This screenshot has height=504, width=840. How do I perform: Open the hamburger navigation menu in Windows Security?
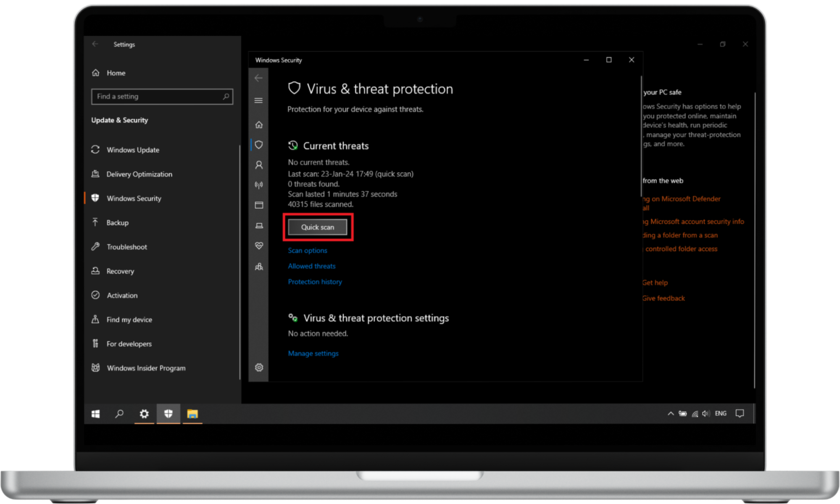[258, 100]
